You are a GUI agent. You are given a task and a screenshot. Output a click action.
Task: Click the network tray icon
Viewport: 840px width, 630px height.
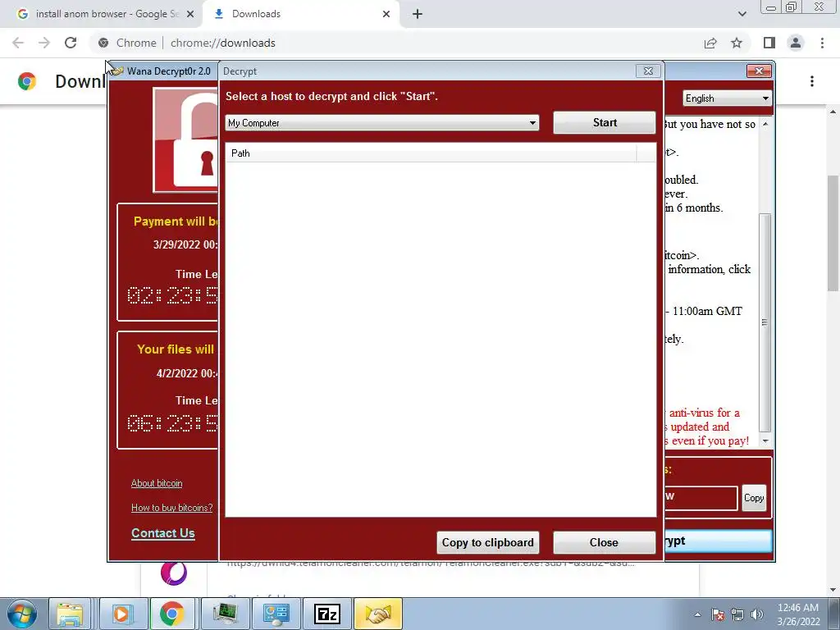pyautogui.click(x=737, y=614)
